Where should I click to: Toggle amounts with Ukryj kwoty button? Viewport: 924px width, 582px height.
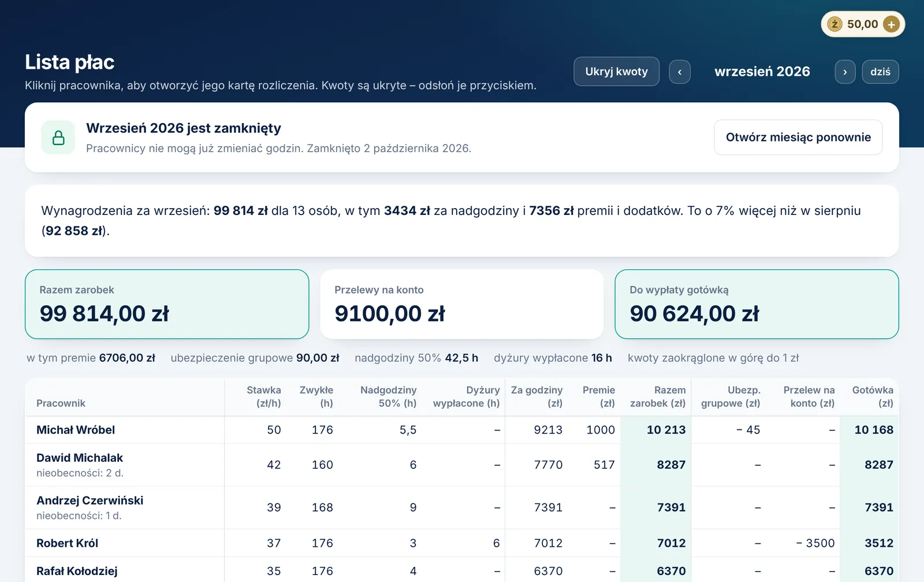(x=616, y=72)
